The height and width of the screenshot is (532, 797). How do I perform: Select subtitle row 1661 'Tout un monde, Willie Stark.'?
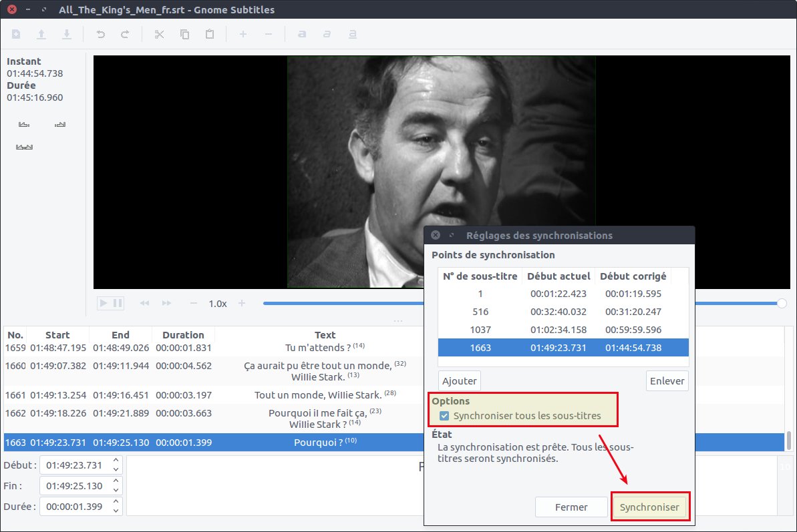(214, 395)
